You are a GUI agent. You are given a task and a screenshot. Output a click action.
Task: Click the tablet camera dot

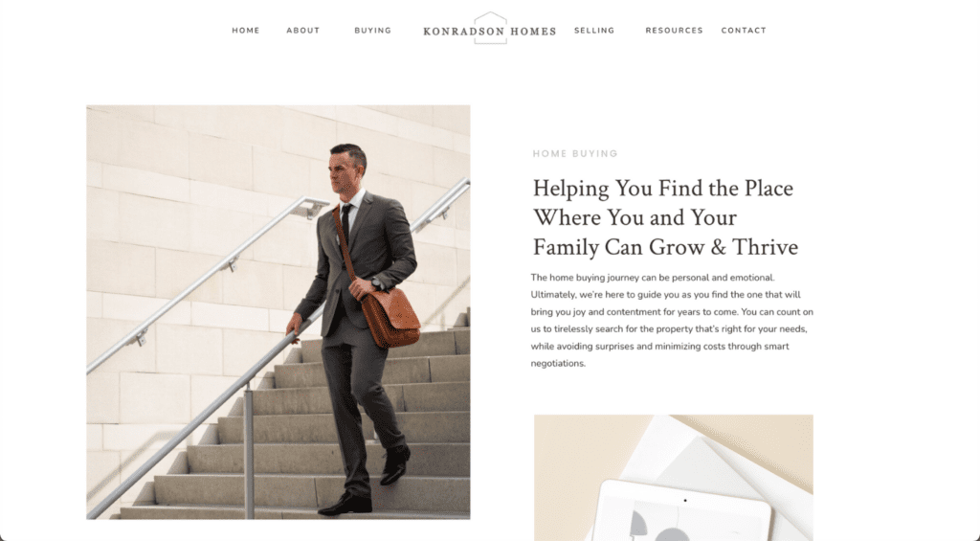click(x=685, y=501)
